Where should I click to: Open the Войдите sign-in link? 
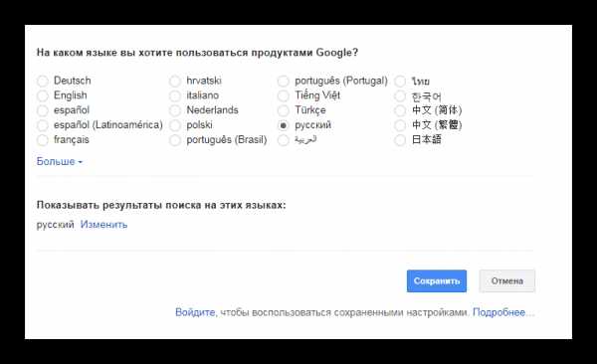tap(195, 312)
